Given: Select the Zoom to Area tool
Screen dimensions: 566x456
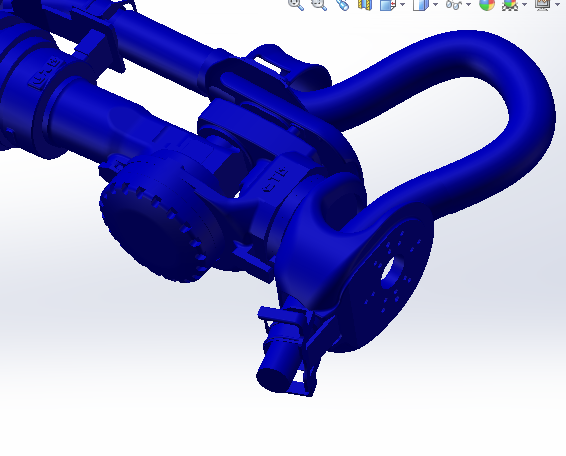Looking at the screenshot, I should (319, 4).
